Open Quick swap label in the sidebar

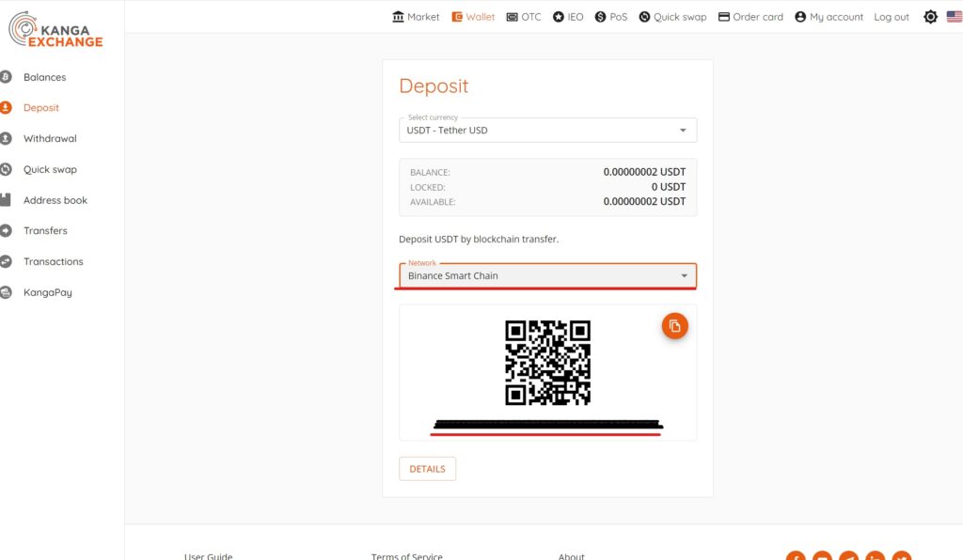pyautogui.click(x=50, y=169)
